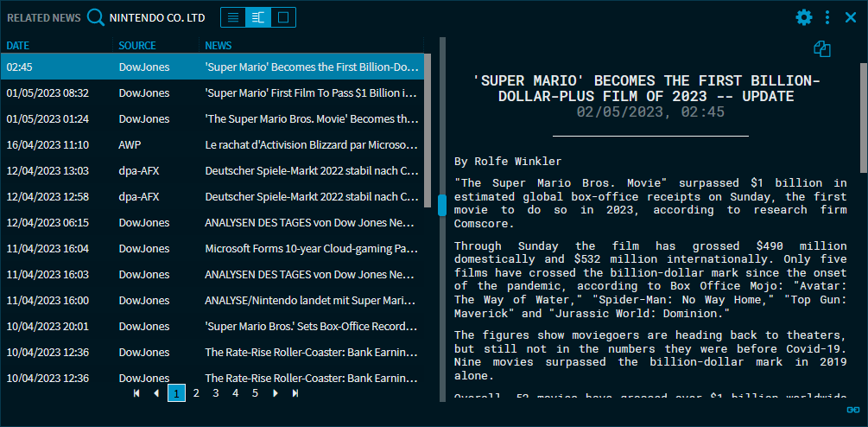Click the link chain icon at bottom right

(x=852, y=410)
